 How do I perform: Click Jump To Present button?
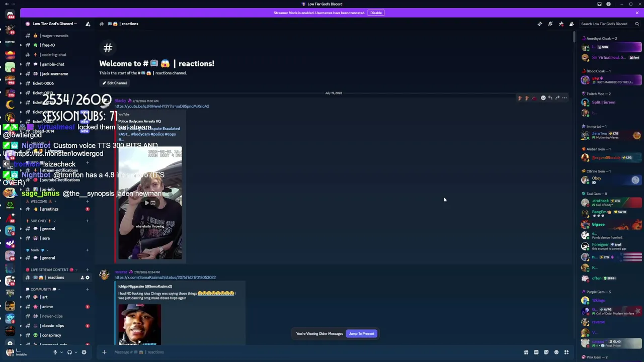click(362, 334)
